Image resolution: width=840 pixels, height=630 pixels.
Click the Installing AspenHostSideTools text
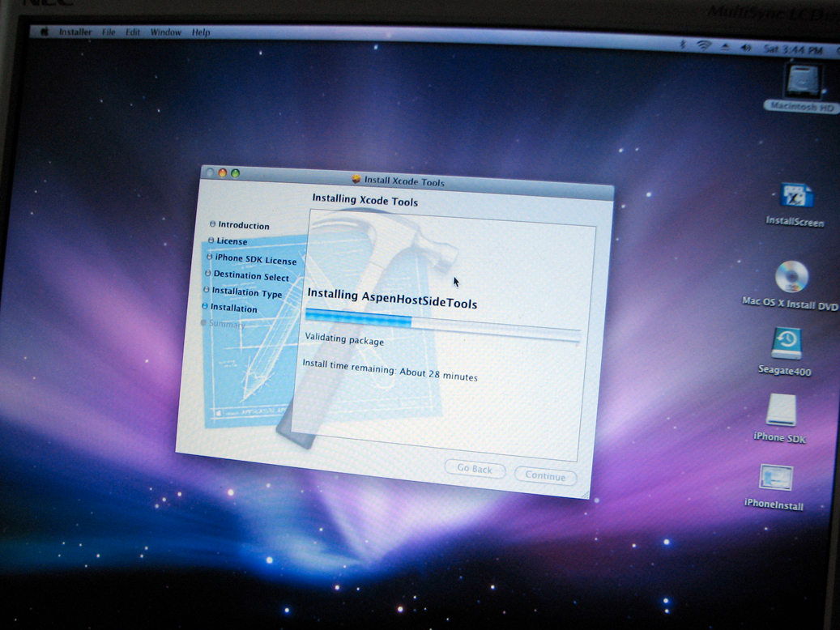392,300
